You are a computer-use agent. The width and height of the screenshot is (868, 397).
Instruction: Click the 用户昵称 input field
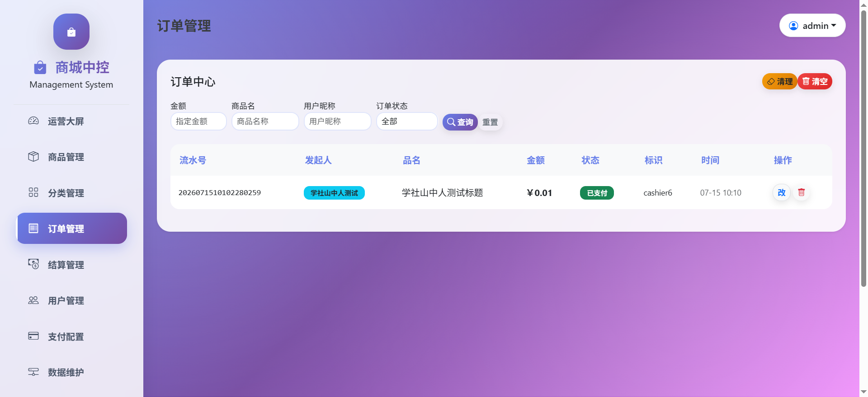[337, 121]
